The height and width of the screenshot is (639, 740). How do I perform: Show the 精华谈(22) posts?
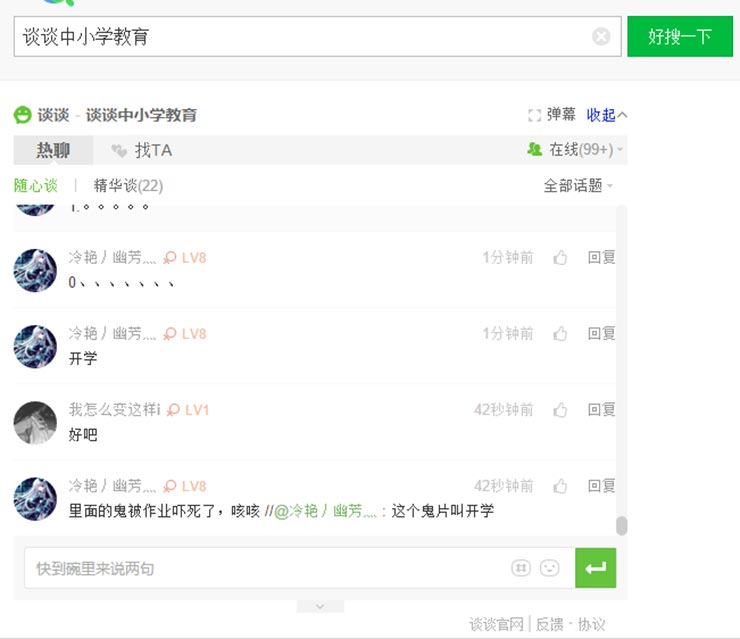(128, 185)
